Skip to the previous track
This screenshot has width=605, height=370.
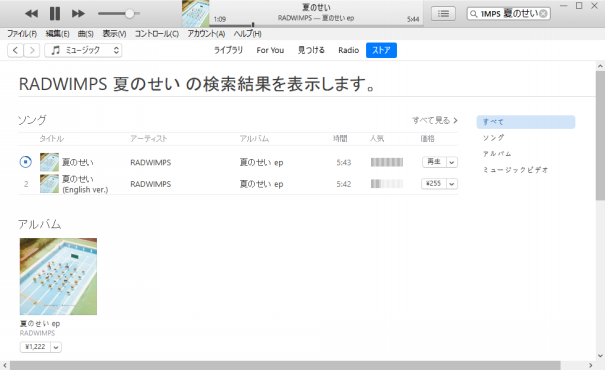(32, 14)
